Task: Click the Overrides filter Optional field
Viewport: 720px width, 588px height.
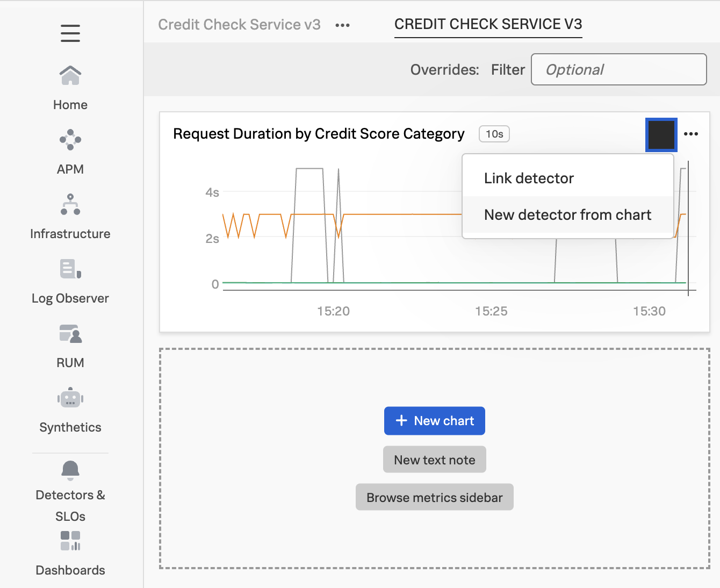Action: pyautogui.click(x=618, y=69)
